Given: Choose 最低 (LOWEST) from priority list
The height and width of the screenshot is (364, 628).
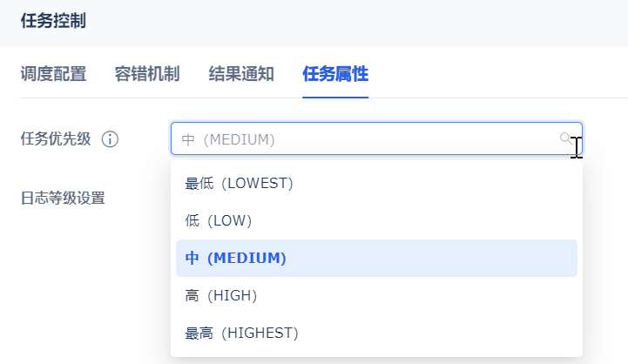Looking at the screenshot, I should pyautogui.click(x=376, y=184).
